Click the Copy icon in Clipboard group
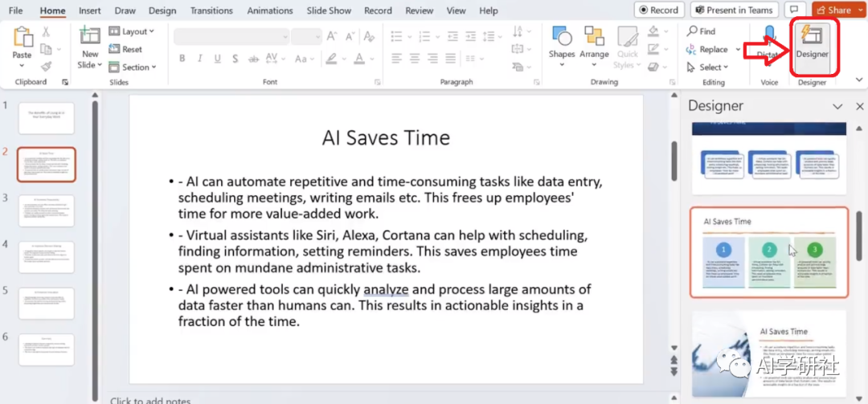 [46, 50]
